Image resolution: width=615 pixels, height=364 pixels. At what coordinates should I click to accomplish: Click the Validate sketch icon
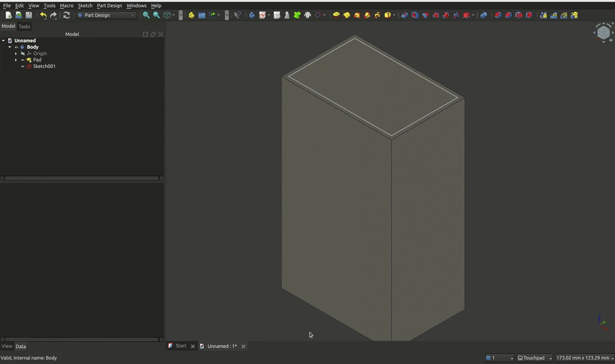click(287, 15)
